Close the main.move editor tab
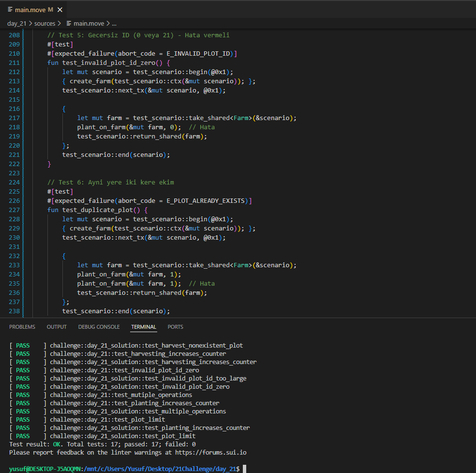The width and height of the screenshot is (476, 473). coord(60,10)
